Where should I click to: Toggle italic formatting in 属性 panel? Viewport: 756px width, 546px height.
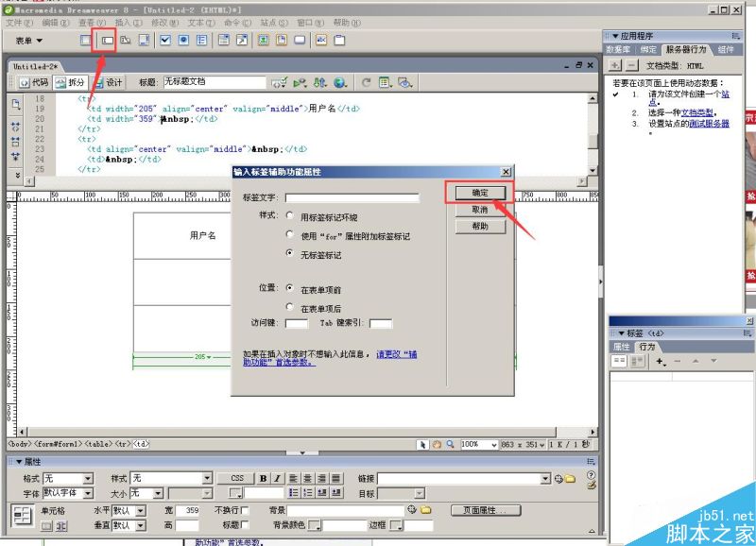277,479
